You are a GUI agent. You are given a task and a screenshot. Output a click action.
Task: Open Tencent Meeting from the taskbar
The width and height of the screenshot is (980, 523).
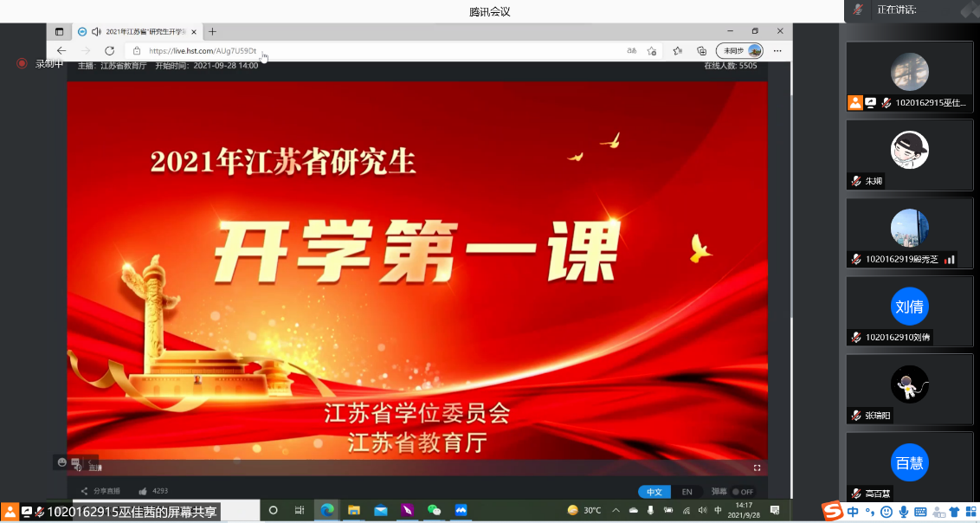461,511
